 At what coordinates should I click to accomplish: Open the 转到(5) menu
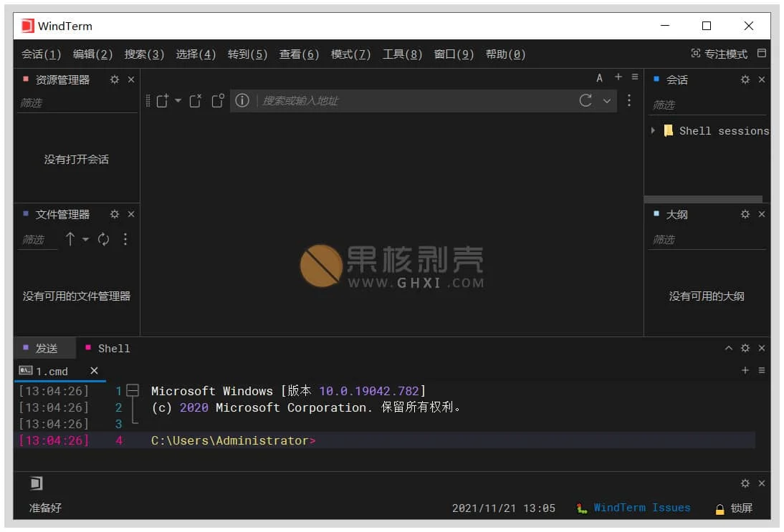pyautogui.click(x=247, y=54)
